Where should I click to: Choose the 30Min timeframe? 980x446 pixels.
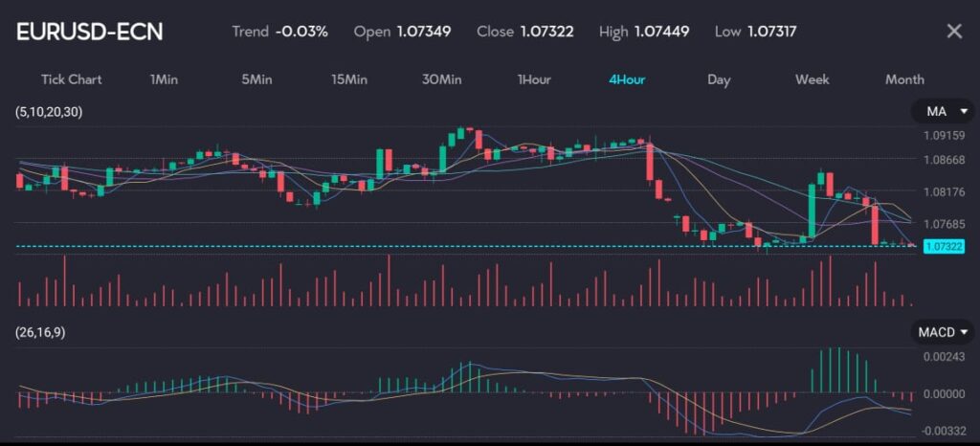click(x=441, y=79)
